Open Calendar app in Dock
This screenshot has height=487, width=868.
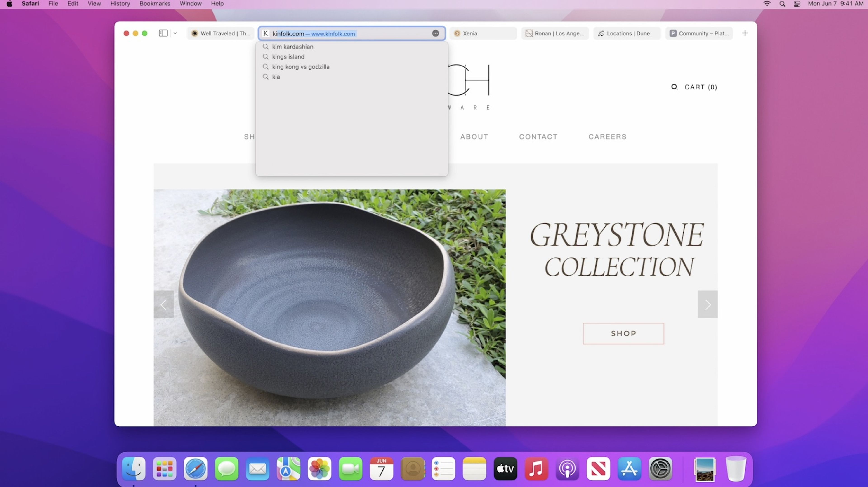pyautogui.click(x=381, y=468)
